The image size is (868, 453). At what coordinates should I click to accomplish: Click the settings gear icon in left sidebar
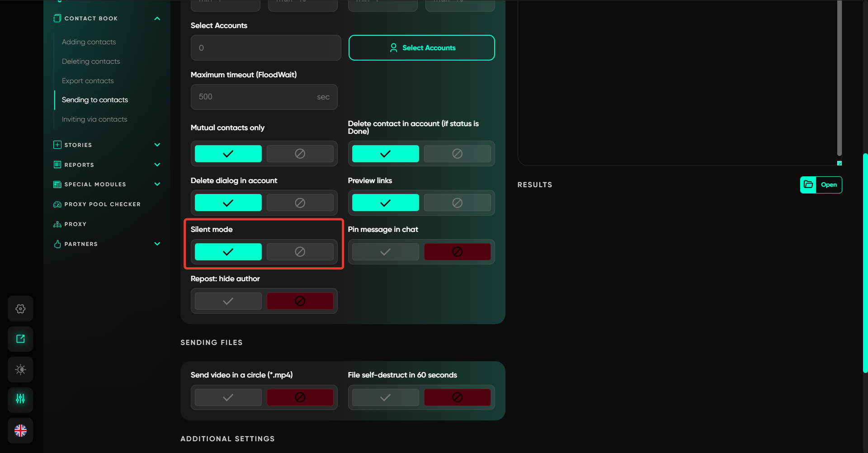click(20, 309)
